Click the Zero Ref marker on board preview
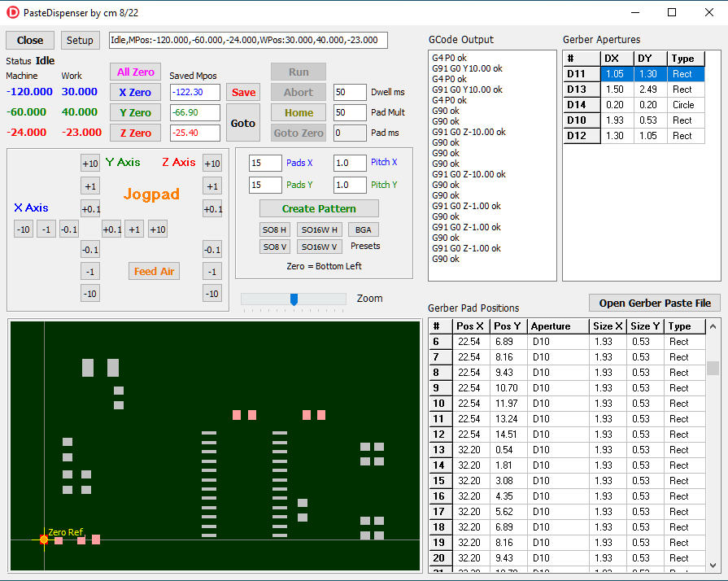Image resolution: width=728 pixels, height=581 pixels. [44, 539]
